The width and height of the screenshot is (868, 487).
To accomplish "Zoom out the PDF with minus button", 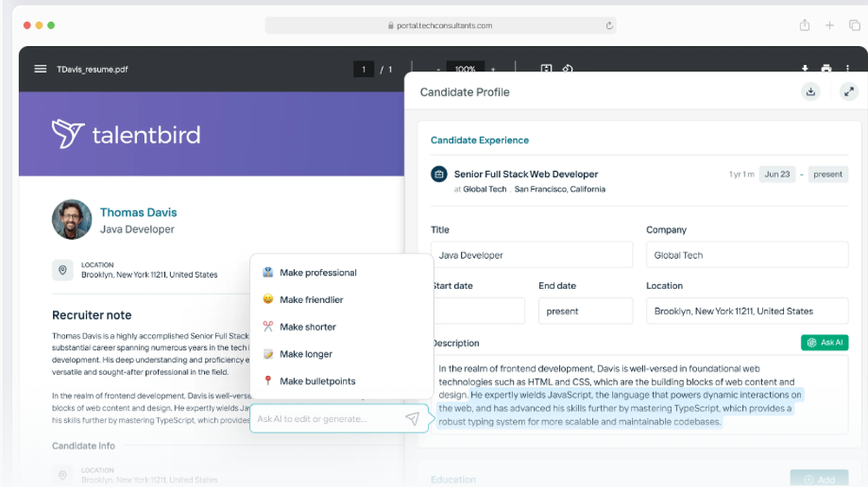I will [437, 69].
